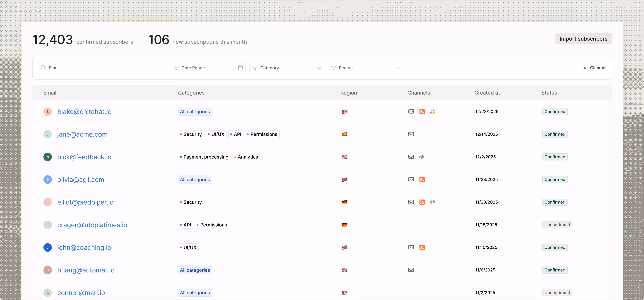The image size is (644, 300).
Task: Expand the Region filter dropdown
Action: click(365, 68)
